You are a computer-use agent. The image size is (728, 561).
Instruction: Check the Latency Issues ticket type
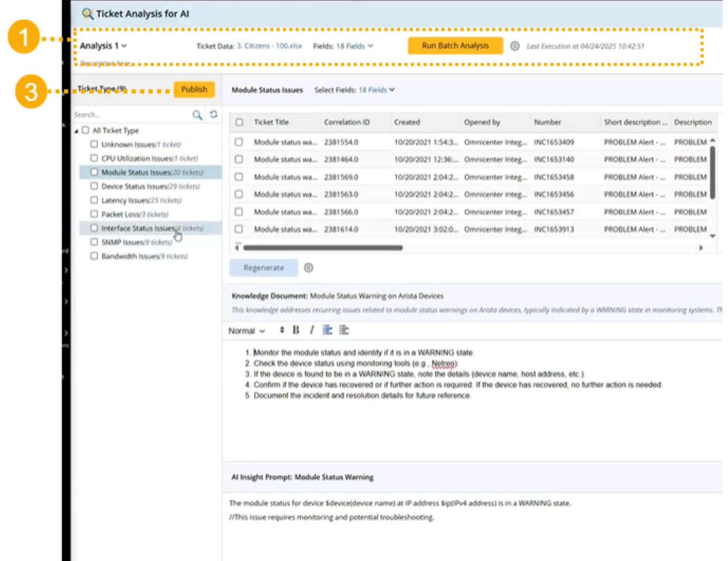click(94, 200)
